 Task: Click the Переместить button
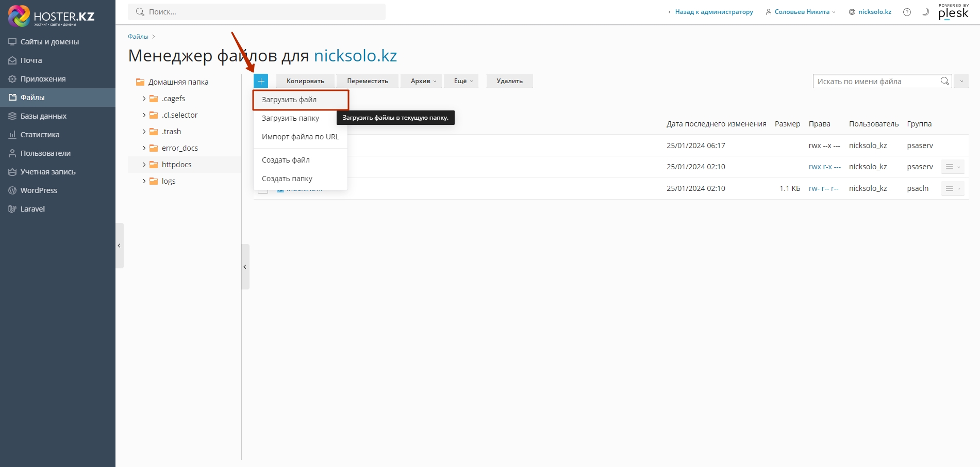368,81
